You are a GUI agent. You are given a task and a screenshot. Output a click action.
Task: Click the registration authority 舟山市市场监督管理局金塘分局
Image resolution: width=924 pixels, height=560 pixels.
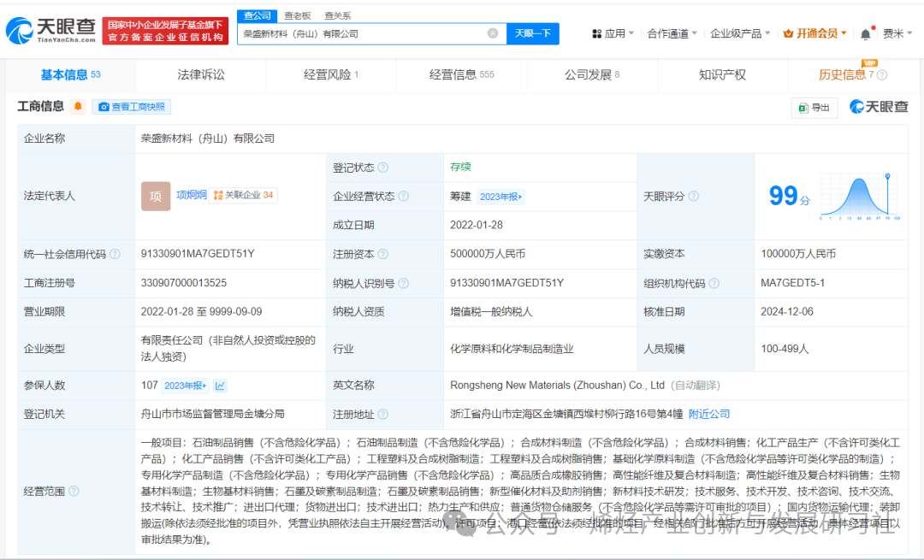coord(213,414)
